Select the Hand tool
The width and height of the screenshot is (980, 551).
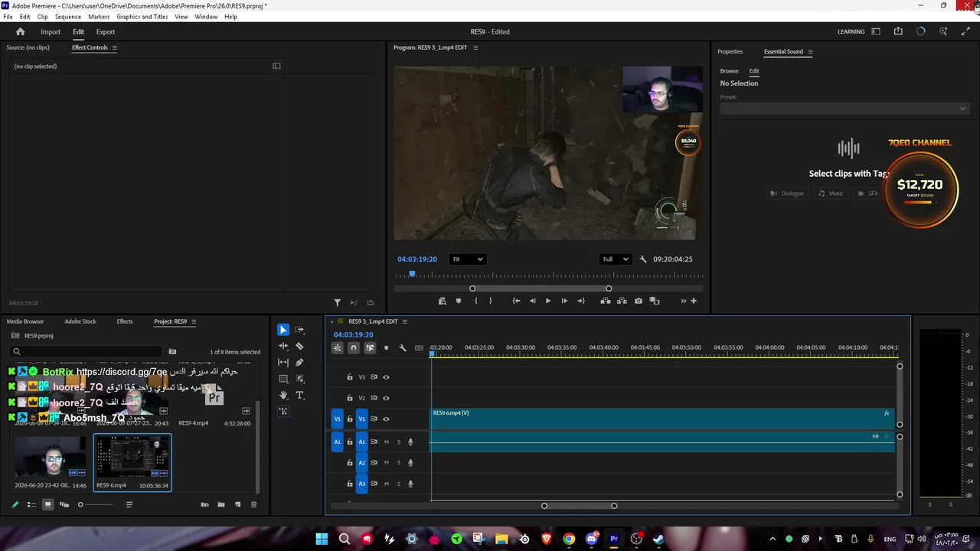point(283,395)
